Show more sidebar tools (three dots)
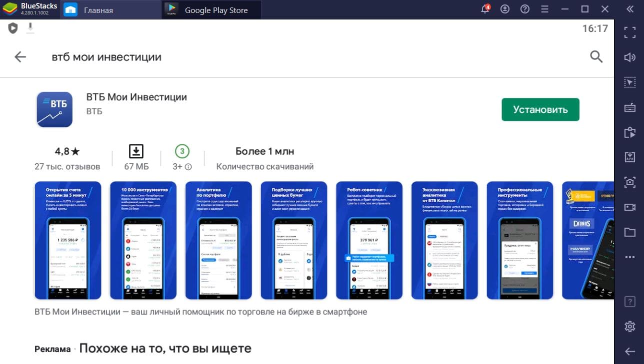 coord(629,257)
